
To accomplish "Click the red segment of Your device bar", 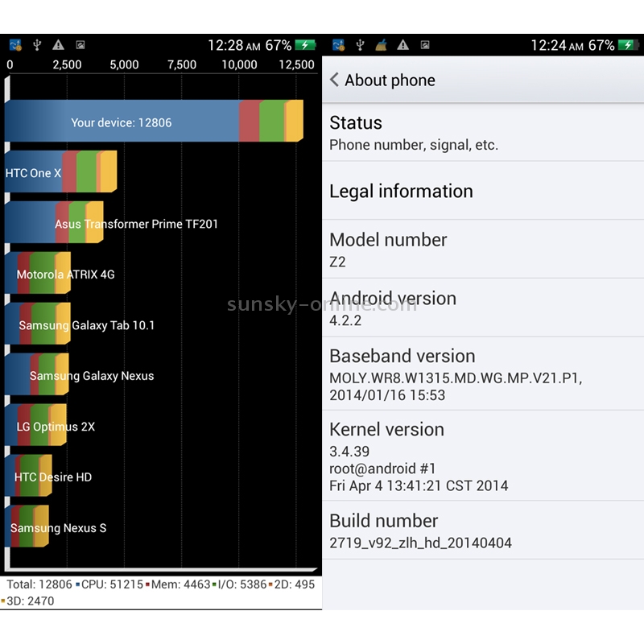I will [250, 122].
